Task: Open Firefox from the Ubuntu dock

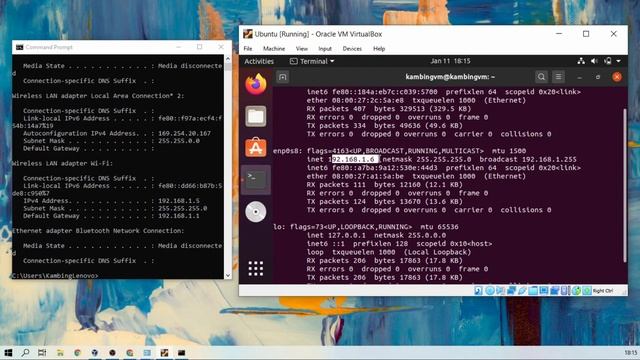Action: point(256,84)
